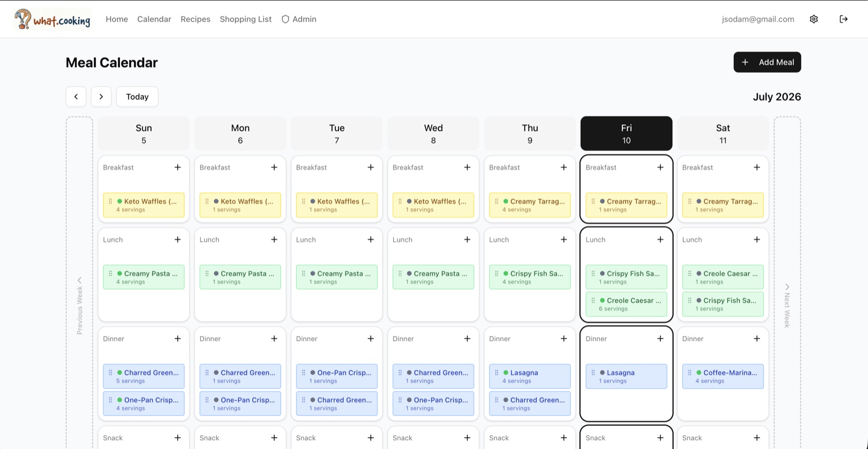Add a meal to Thursday Dinner
Viewport: 868px width, 449px height.
point(564,338)
